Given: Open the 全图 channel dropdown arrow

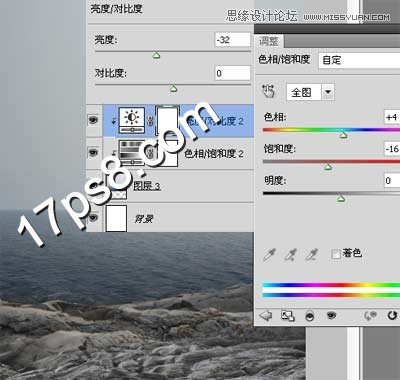Looking at the screenshot, I should coord(328,92).
